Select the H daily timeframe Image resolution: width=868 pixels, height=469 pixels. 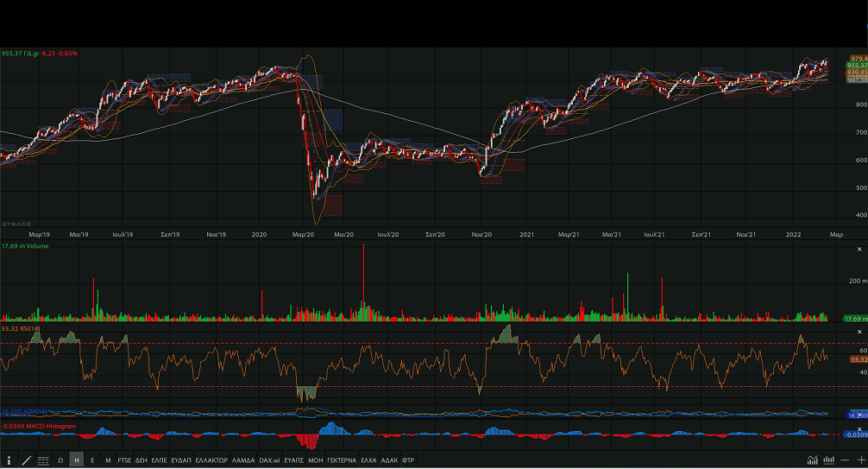click(77, 460)
